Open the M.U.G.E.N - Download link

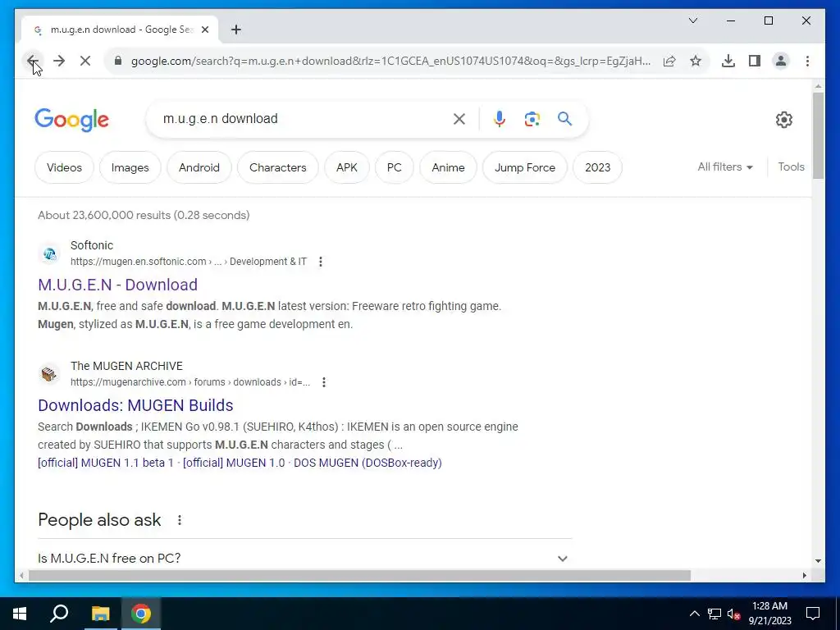point(118,285)
